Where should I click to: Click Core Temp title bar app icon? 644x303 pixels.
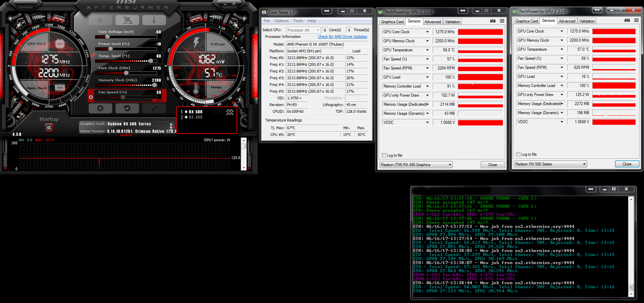(x=264, y=12)
